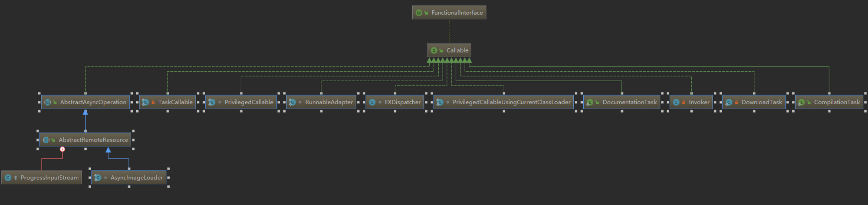Click the interface icon on Callable node
This screenshot has height=205, width=868.
tap(434, 50)
